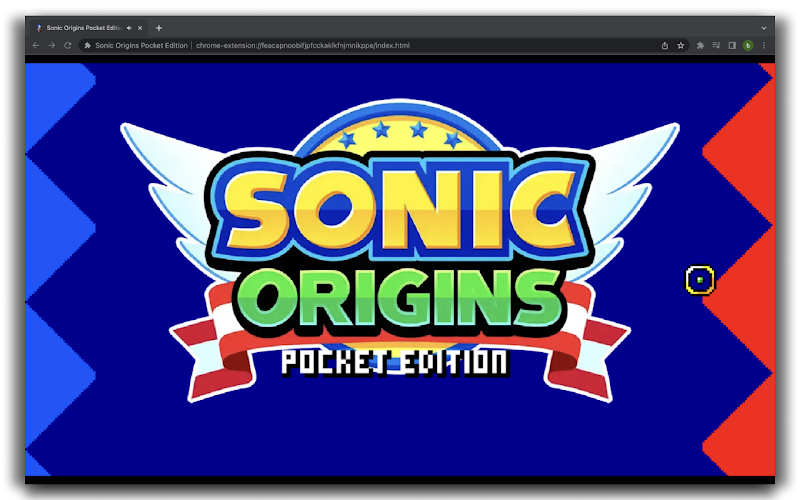This screenshot has height=500, width=800.
Task: Select the Sonic Origins Pocket Edition tab
Action: click(89, 28)
